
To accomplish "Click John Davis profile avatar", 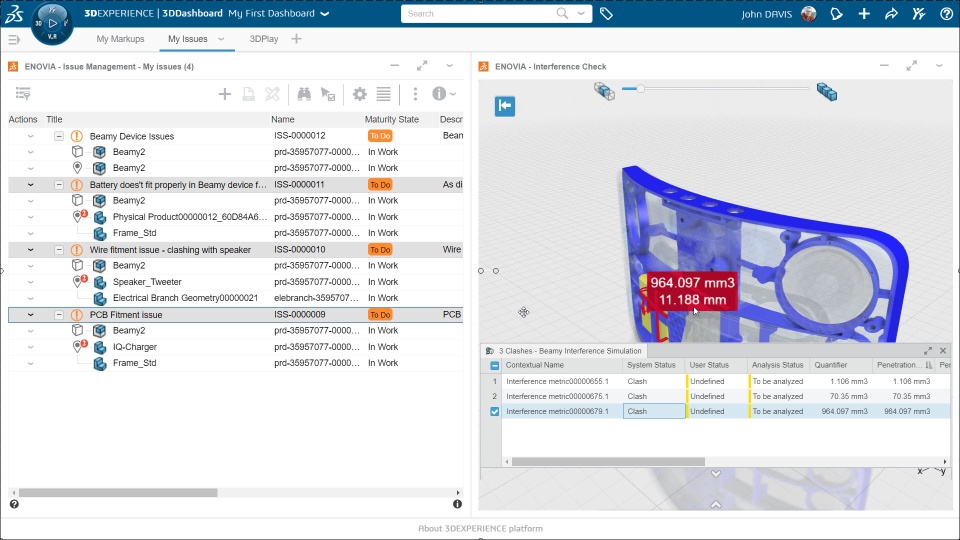I will [809, 13].
